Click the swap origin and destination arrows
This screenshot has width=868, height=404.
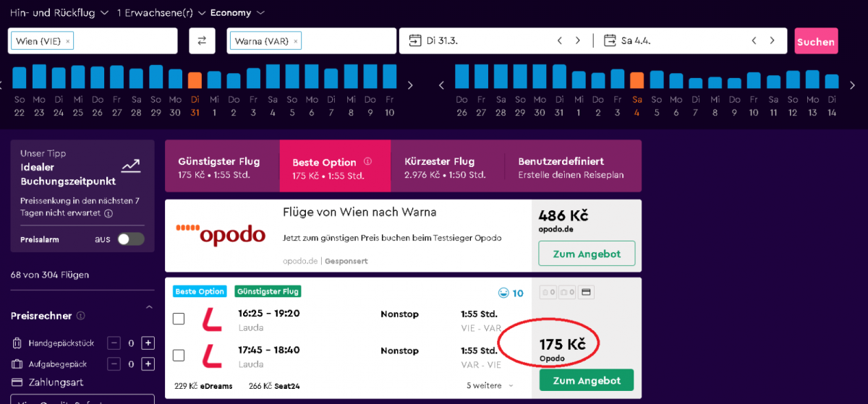(x=202, y=41)
